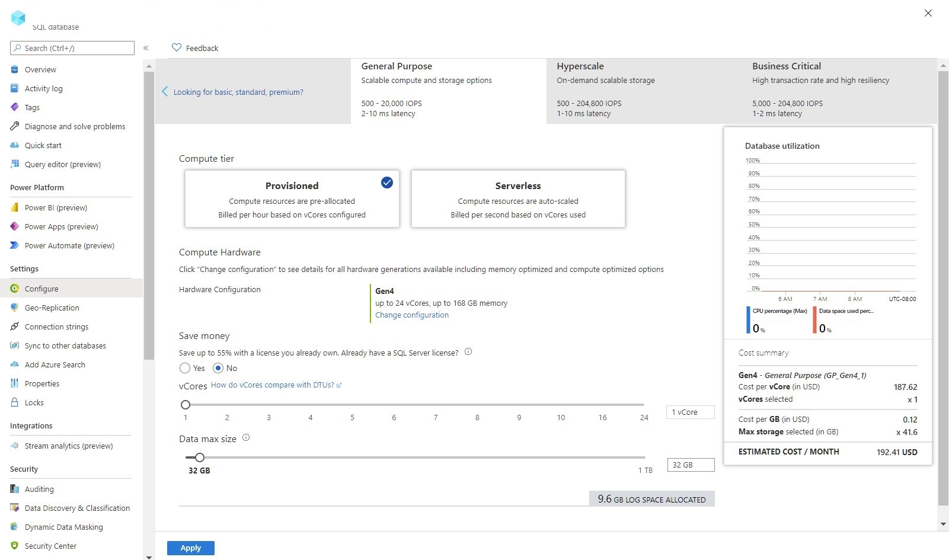Click the 1 vCore value field
This screenshot has height=560, width=949.
coord(691,412)
